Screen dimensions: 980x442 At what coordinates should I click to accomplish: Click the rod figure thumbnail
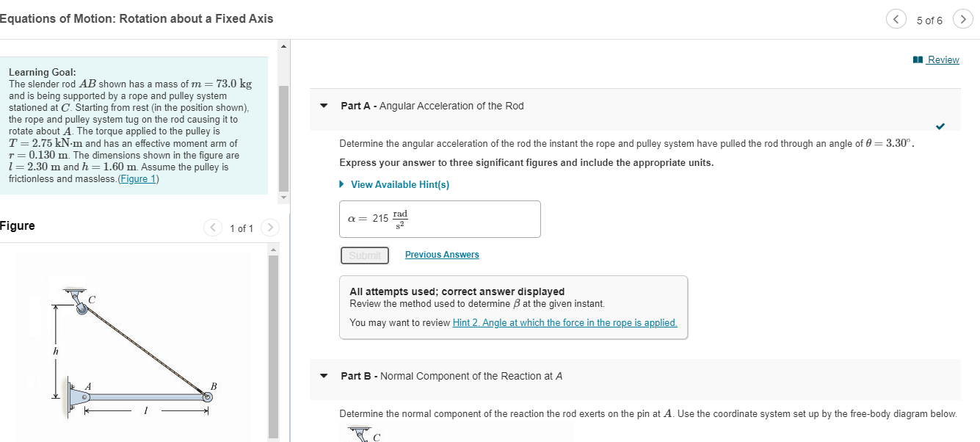[x=136, y=345]
